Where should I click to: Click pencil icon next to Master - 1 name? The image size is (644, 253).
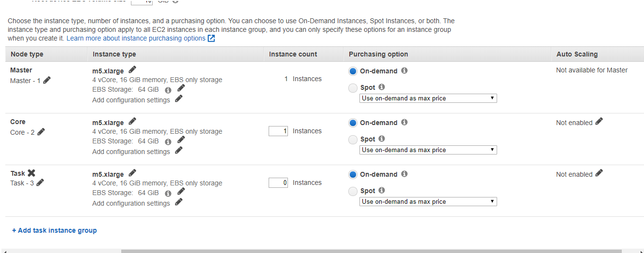click(47, 81)
